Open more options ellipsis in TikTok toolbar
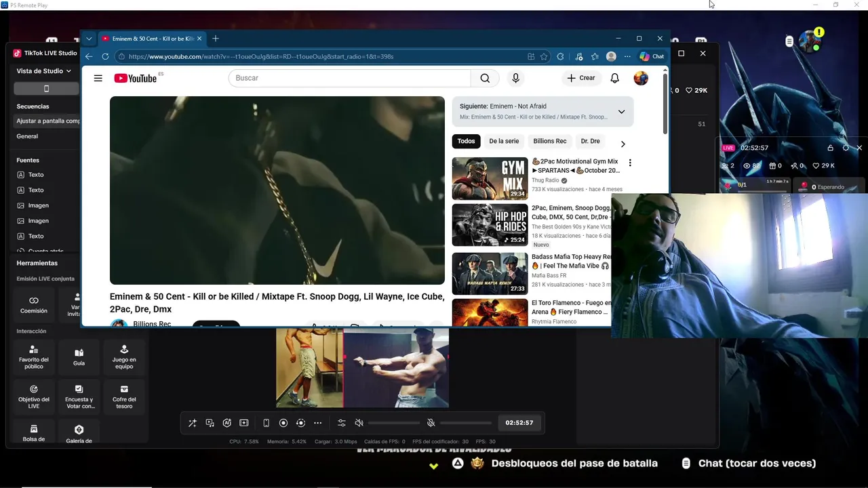Image resolution: width=868 pixels, height=488 pixels. [x=317, y=423]
